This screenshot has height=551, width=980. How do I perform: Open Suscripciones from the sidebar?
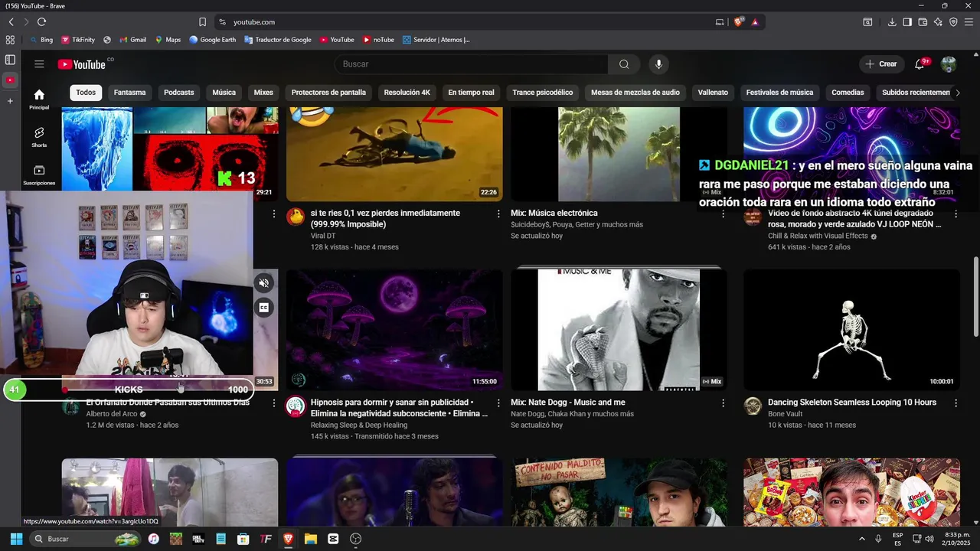pyautogui.click(x=39, y=175)
